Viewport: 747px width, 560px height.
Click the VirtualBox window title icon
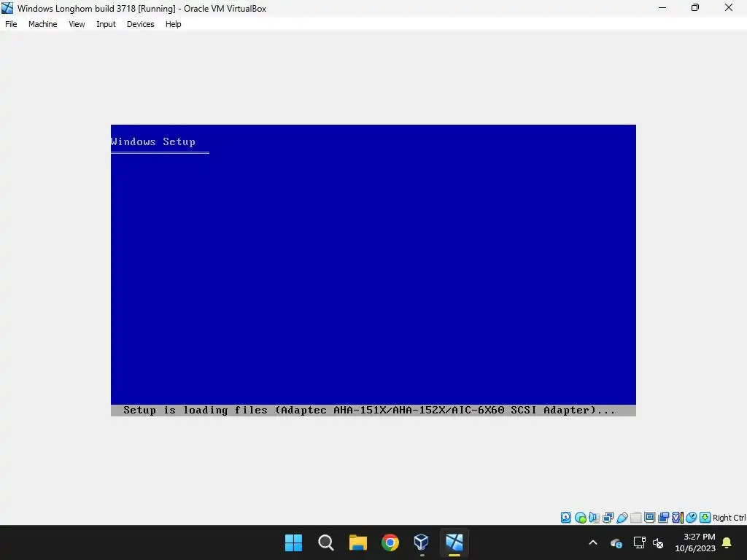7,8
